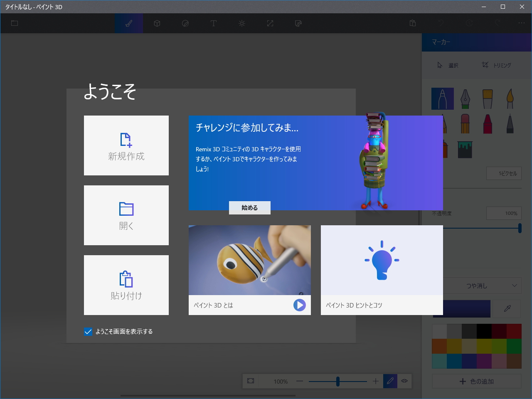Click 色の追加 to add a color

click(476, 381)
